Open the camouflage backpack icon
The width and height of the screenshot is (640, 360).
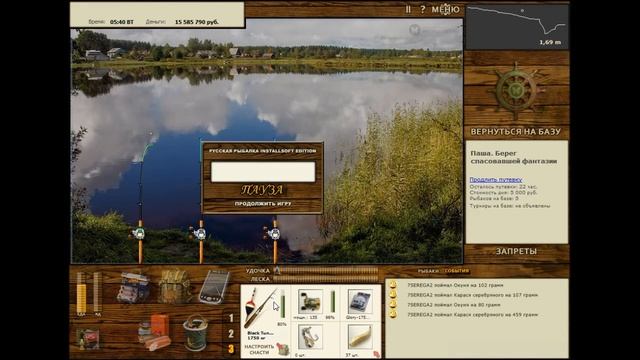(174, 286)
